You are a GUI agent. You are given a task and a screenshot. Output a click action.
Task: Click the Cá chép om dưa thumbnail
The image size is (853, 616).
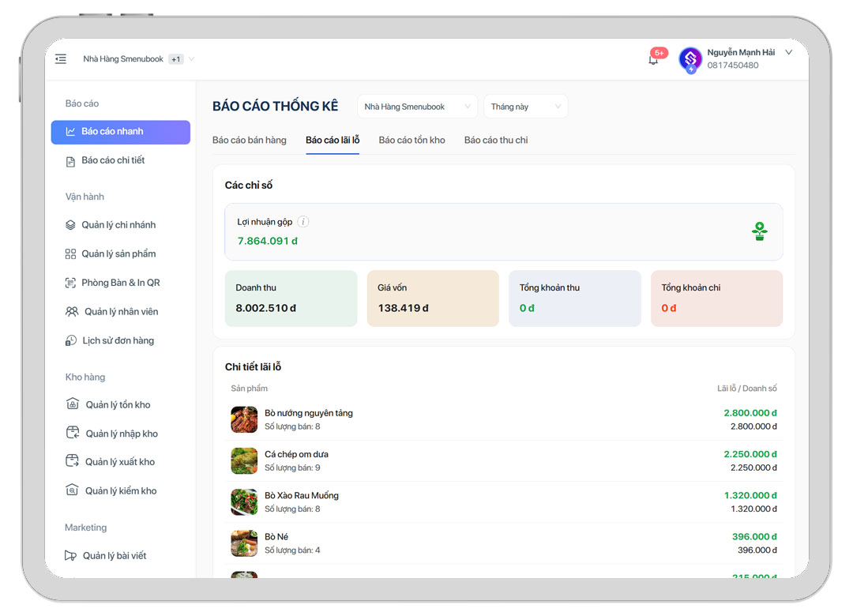(x=244, y=461)
